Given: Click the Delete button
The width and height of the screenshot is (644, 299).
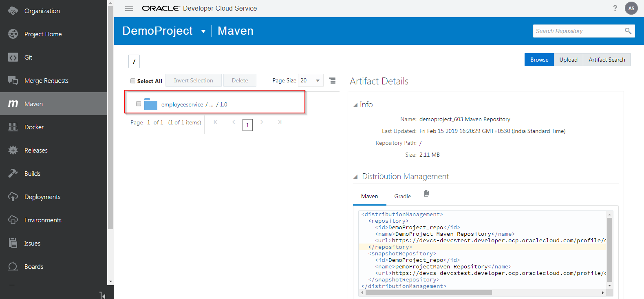Looking at the screenshot, I should tap(240, 80).
